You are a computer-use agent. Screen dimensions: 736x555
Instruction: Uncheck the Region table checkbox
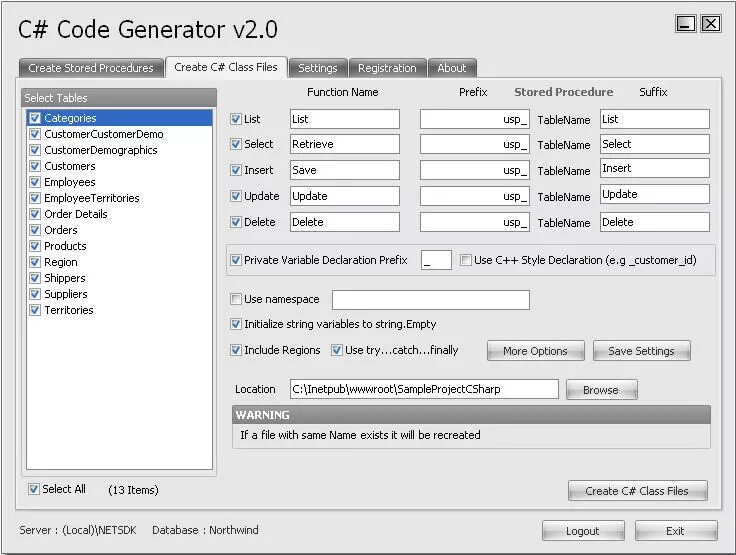click(x=35, y=262)
